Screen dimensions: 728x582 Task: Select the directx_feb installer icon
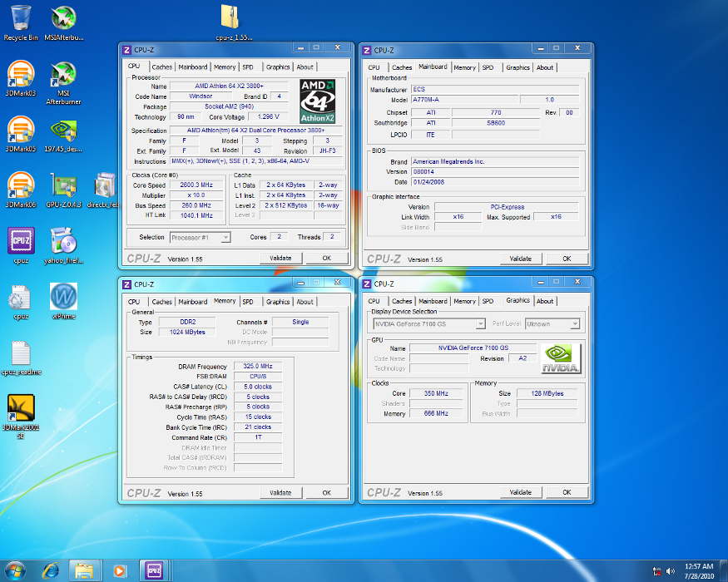pos(104,190)
